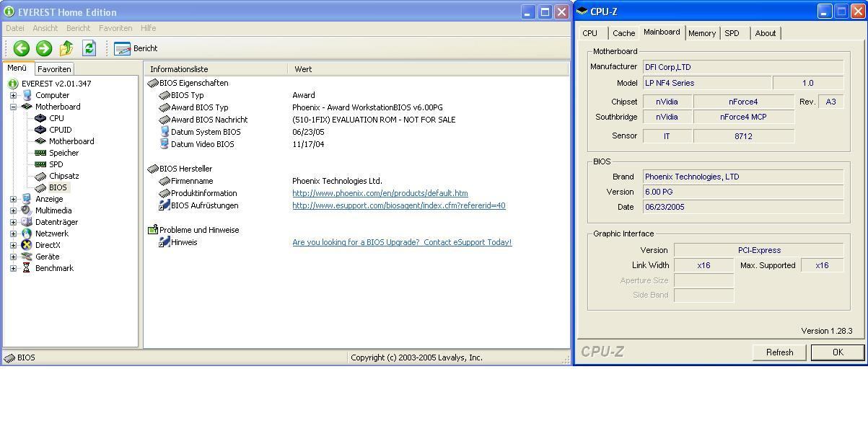
Task: Click the Informationsliste column header
Action: coord(216,69)
